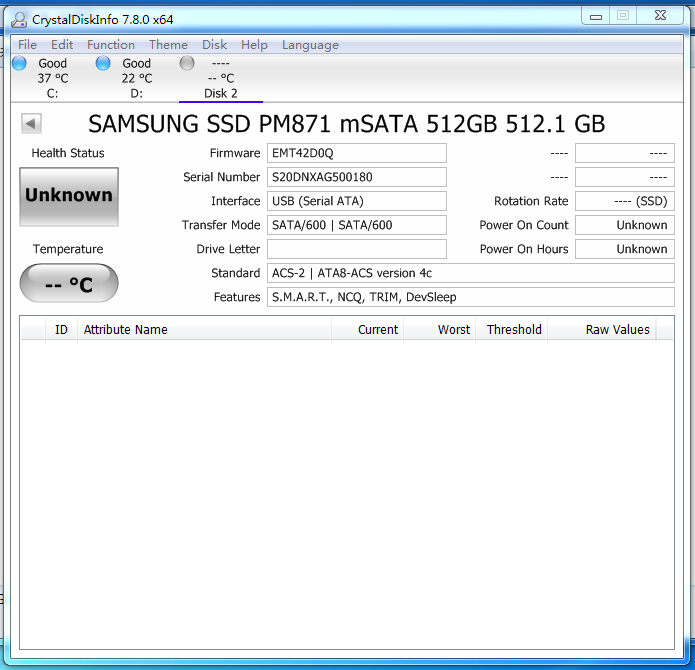Click the Serial Number field
The image size is (695, 670).
(x=356, y=177)
